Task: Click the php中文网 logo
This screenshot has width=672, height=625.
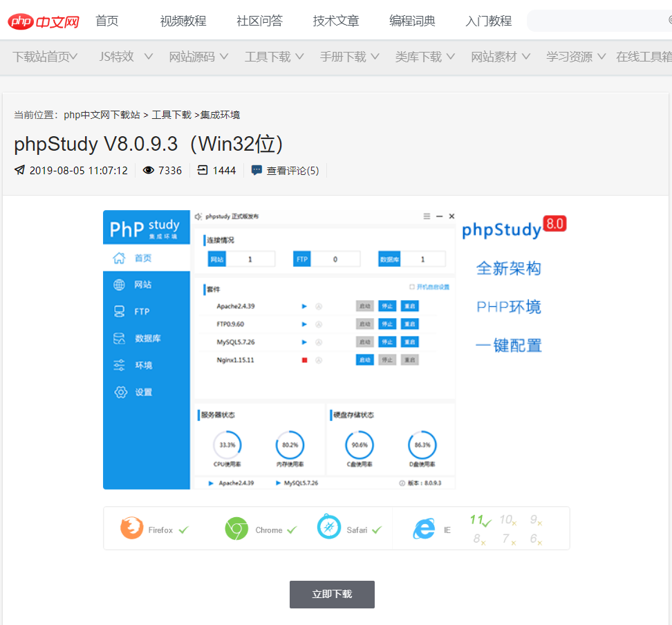Action: tap(43, 21)
